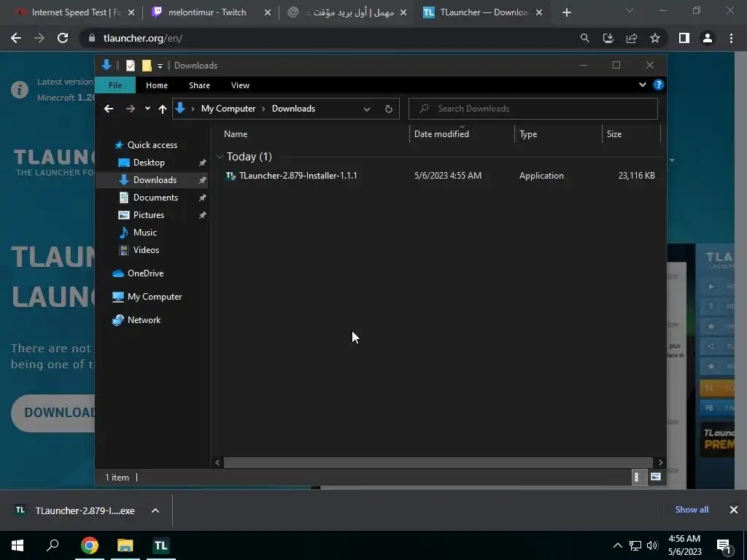Open taskbar search magnifier
This screenshot has height=560, width=747.
coord(53,545)
